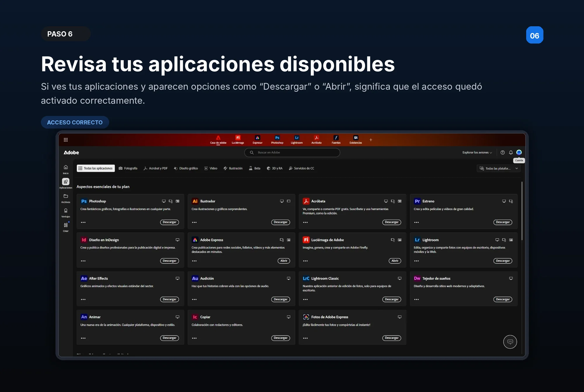Screen dimensions: 584x392
Task: Download Diseño en InDesign
Action: [x=169, y=261]
